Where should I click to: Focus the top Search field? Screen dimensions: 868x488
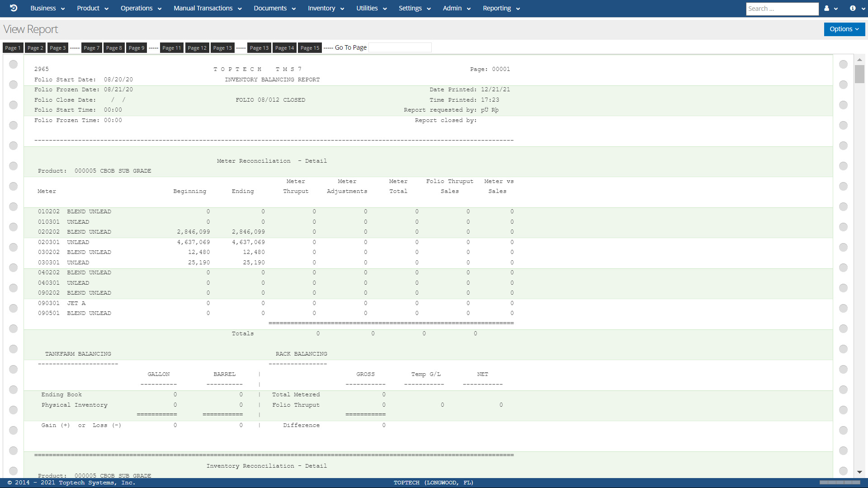(x=782, y=9)
